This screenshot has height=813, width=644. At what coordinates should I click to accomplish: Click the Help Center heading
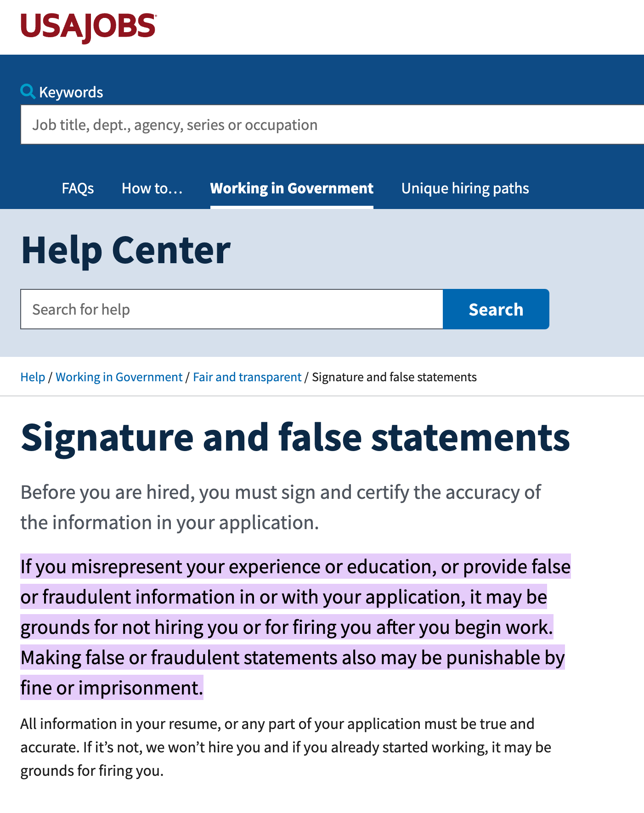[x=125, y=250]
